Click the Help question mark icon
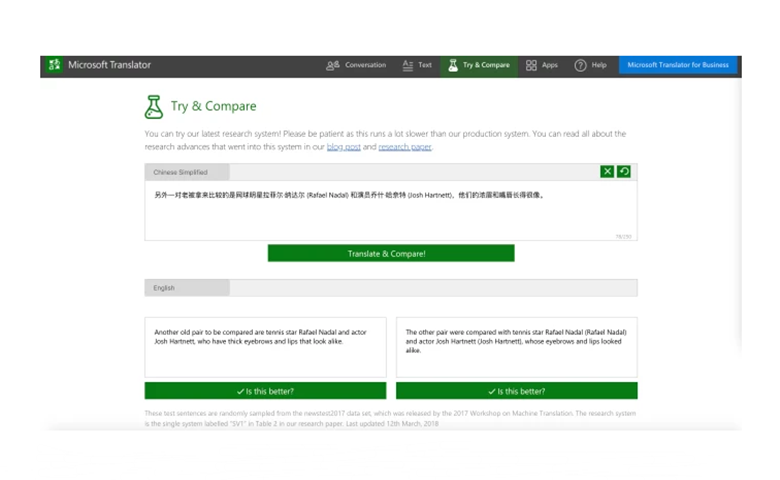The image size is (780, 480). [580, 65]
